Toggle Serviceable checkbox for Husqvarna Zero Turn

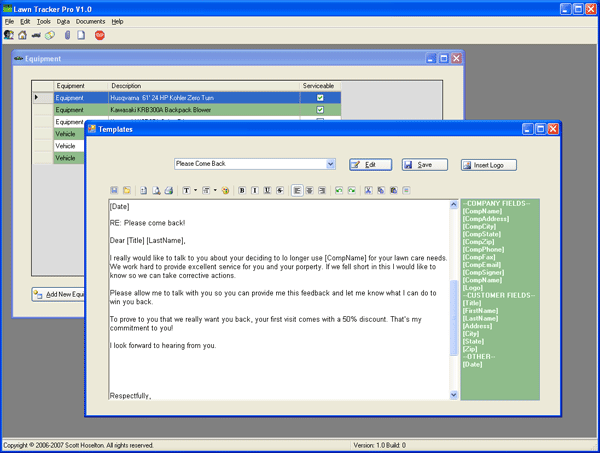pos(320,98)
